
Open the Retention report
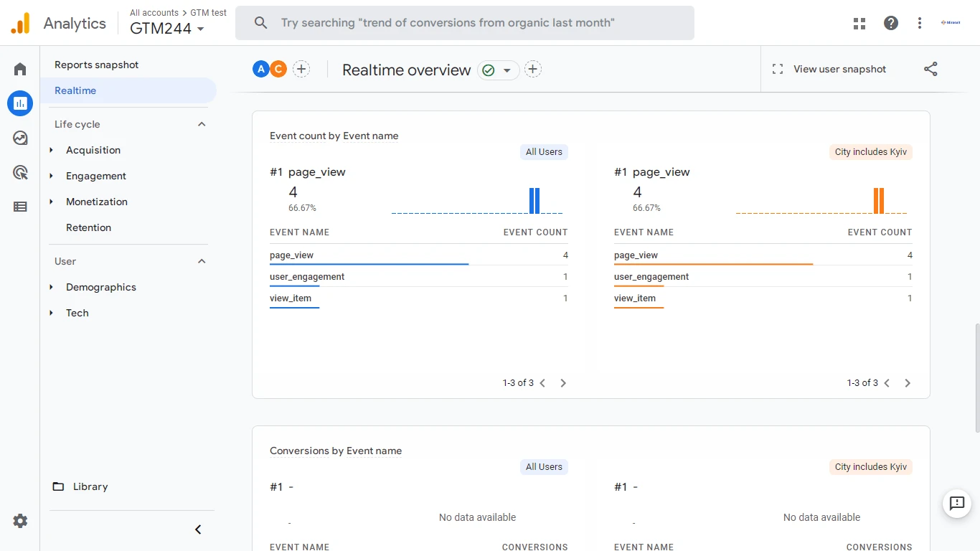(x=88, y=227)
